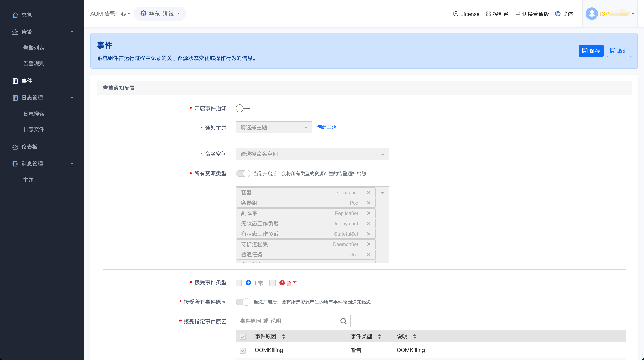Open the 请选择主题 dropdown
Viewport: 644px width, 360px height.
[x=274, y=127]
